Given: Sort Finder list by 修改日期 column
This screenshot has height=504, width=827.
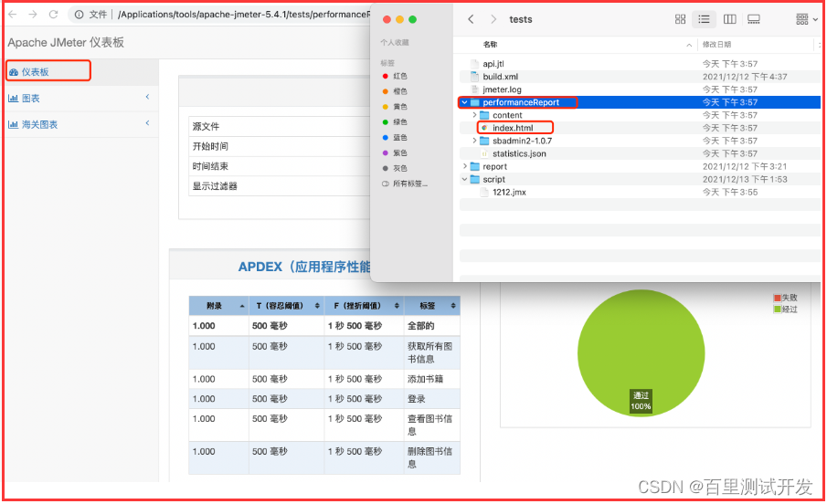Looking at the screenshot, I should click(x=716, y=45).
